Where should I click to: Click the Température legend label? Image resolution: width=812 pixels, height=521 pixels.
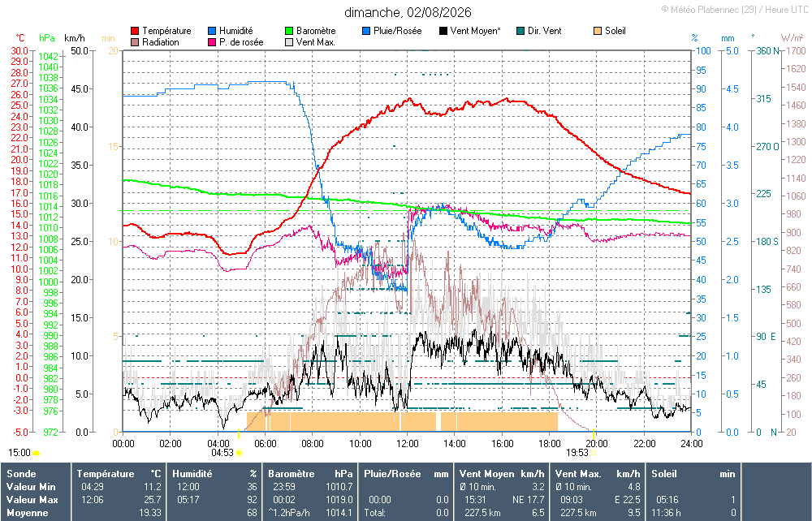tap(166, 31)
